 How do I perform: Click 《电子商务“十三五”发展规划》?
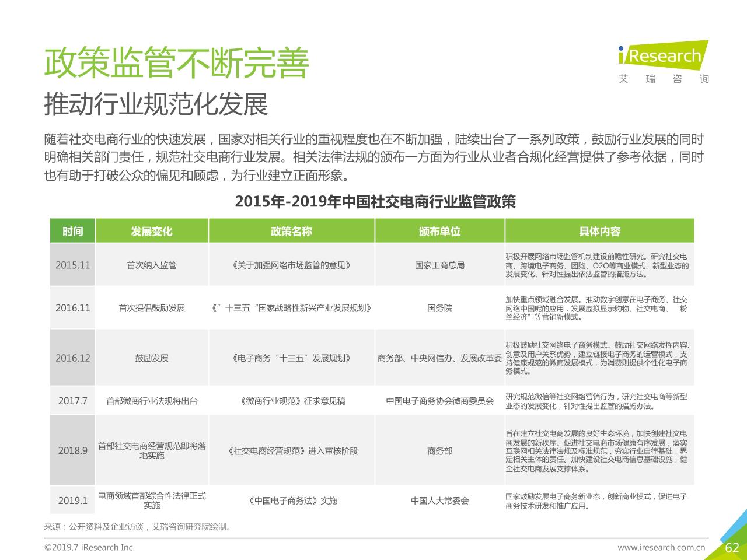(x=291, y=358)
